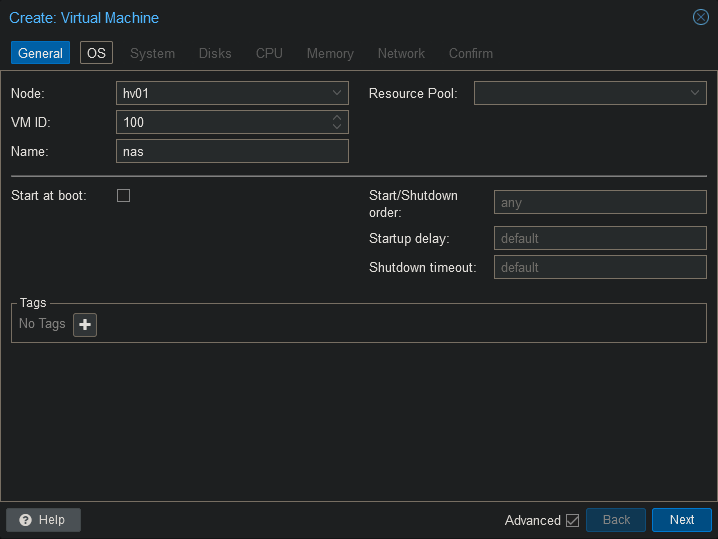Click the Next button
The width and height of the screenshot is (718, 539).
(x=681, y=520)
